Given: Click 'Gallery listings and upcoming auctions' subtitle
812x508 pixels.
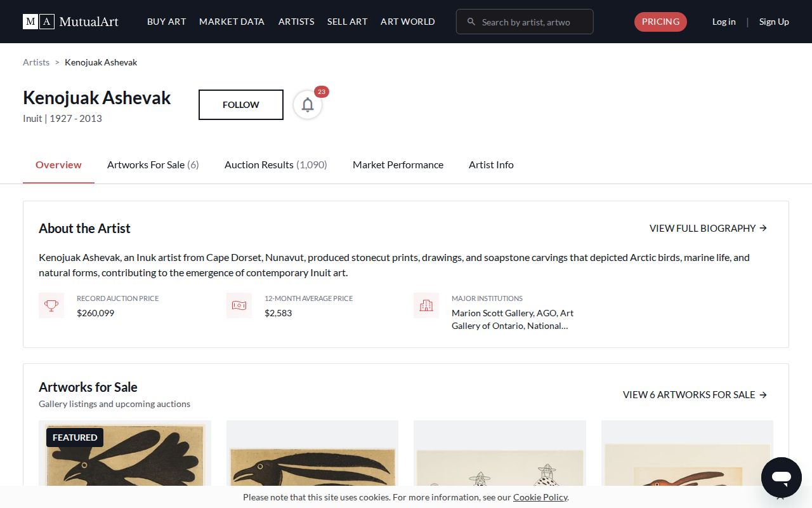Looking at the screenshot, I should tap(114, 404).
